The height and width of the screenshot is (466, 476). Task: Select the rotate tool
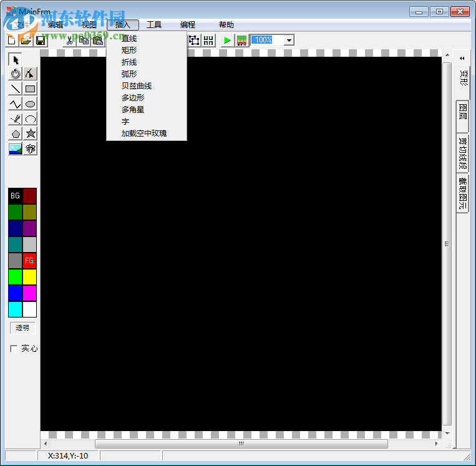(x=15, y=74)
